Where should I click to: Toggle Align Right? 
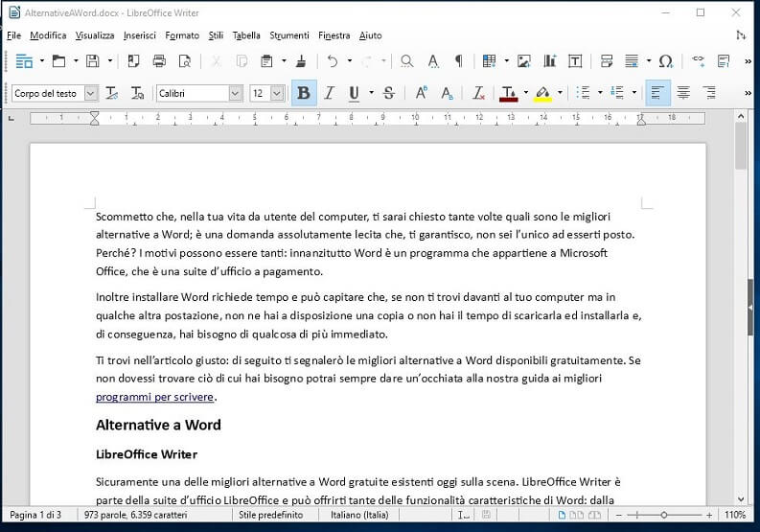[709, 93]
